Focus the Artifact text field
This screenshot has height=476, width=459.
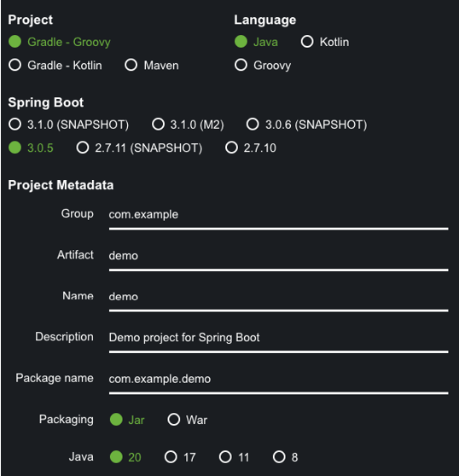click(x=279, y=260)
